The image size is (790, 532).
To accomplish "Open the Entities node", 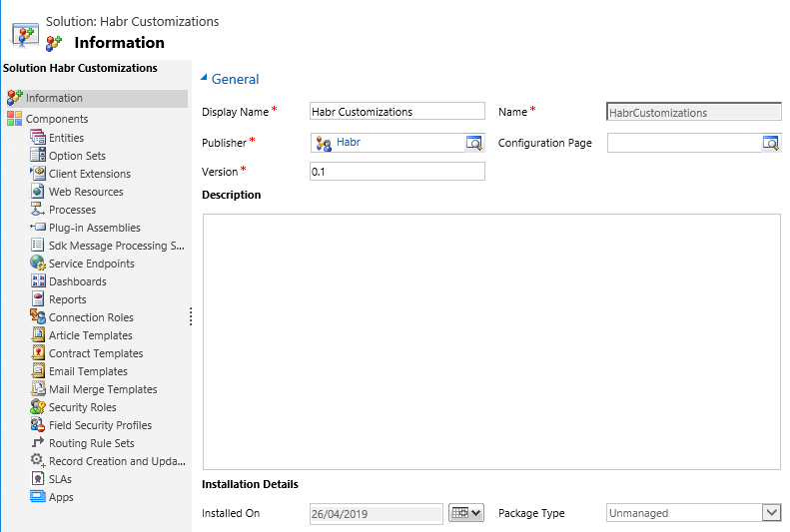I will [x=66, y=138].
